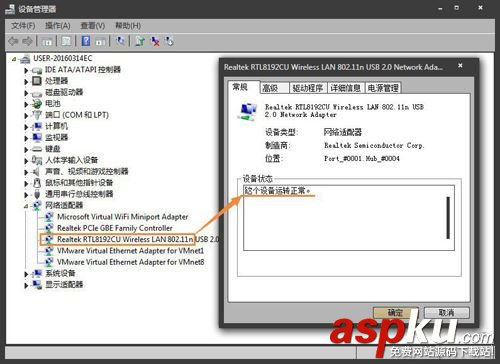Open the 帮助(H) menu
The image size is (500, 364).
click(x=128, y=26)
